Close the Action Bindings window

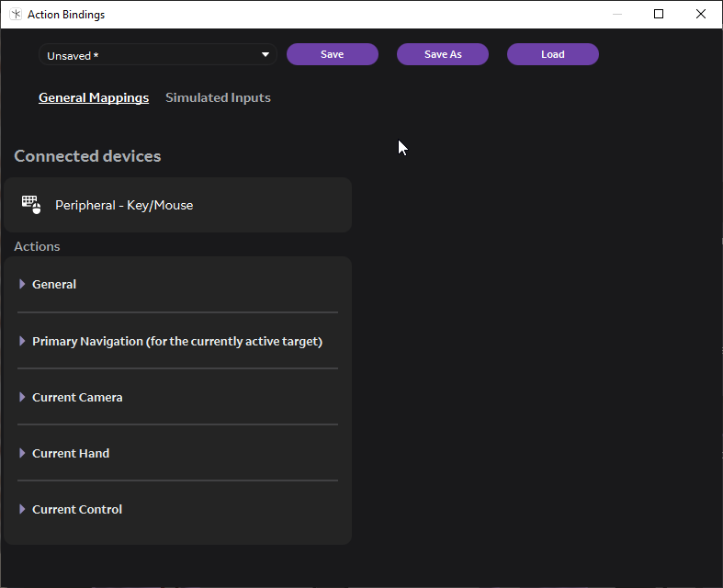point(701,14)
